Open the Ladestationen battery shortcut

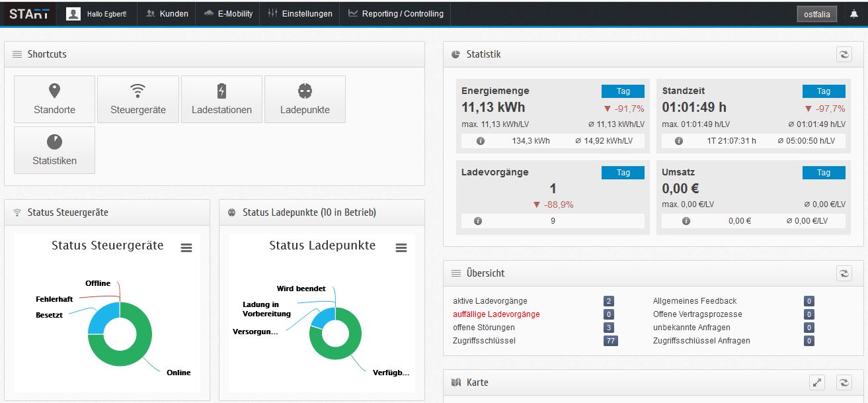pyautogui.click(x=221, y=99)
